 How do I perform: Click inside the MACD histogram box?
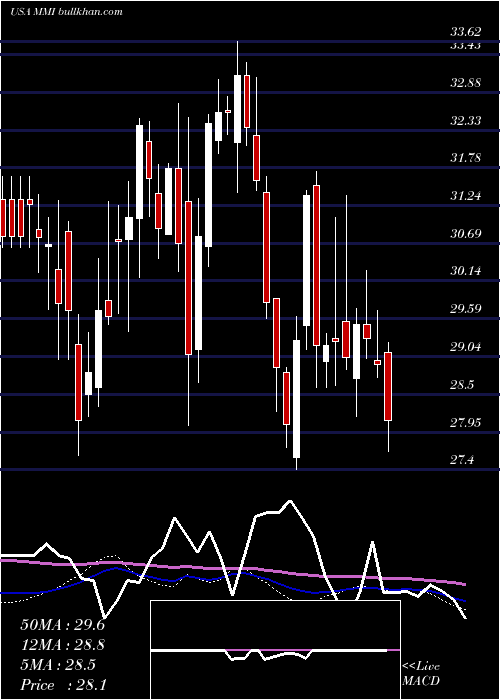pos(275,650)
